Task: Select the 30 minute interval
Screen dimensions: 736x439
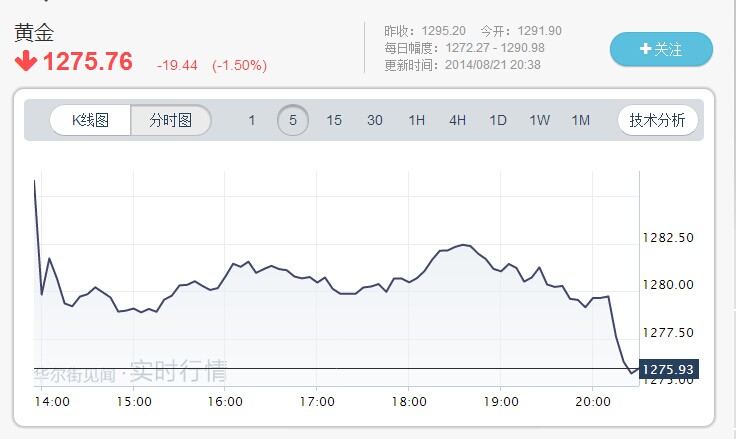Action: 375,121
